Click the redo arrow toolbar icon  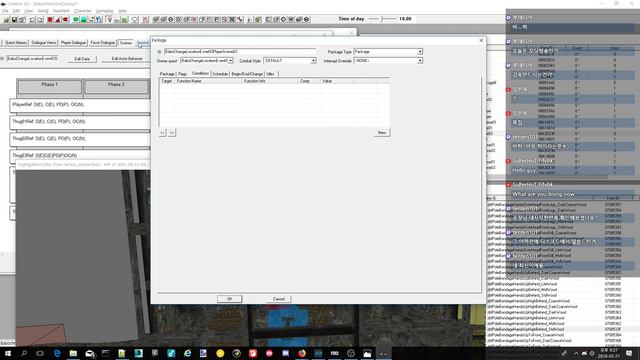coord(40,20)
